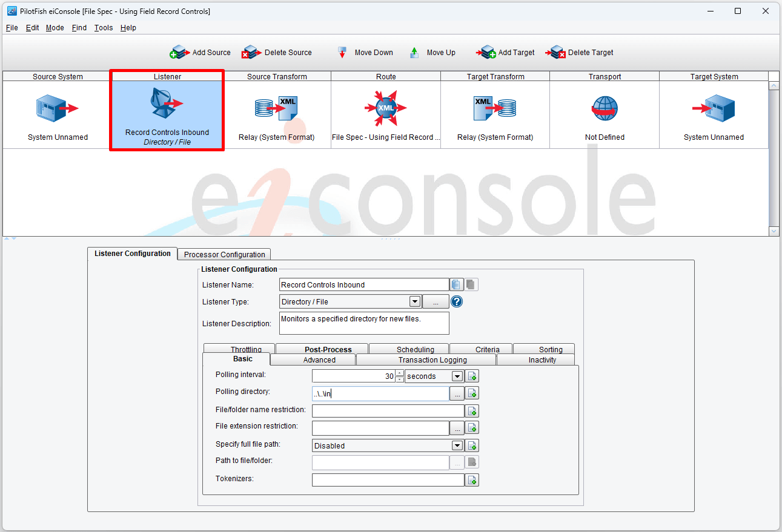The image size is (782, 532).
Task: Select the Source System stage icon
Action: click(58, 109)
